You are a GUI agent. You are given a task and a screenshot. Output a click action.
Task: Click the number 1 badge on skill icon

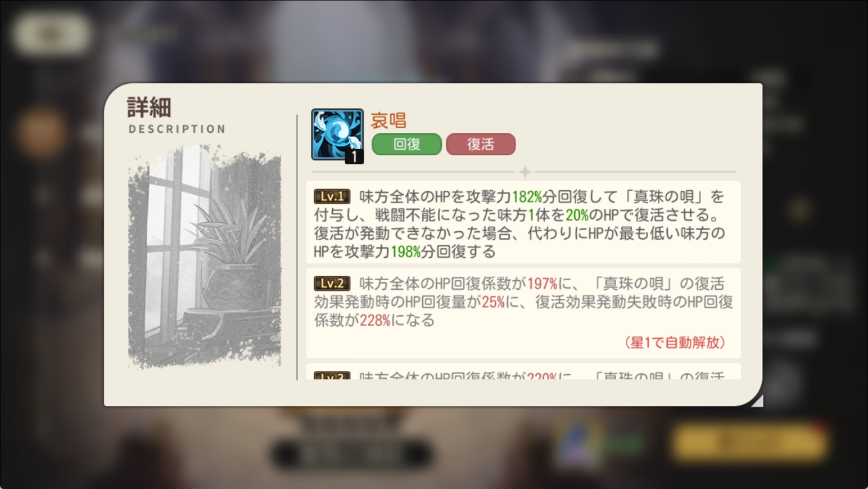[x=354, y=156]
